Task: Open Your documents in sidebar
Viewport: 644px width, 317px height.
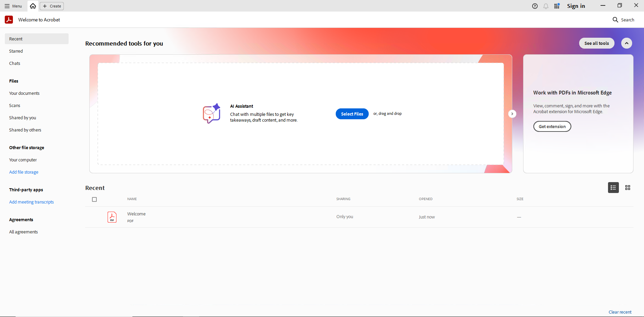Action: point(24,93)
